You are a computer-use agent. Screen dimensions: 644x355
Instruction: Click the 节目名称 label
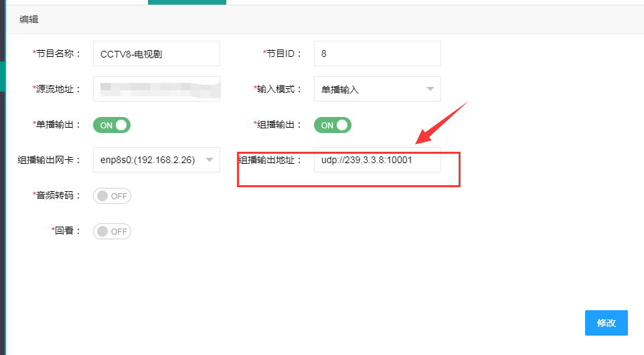[x=57, y=53]
